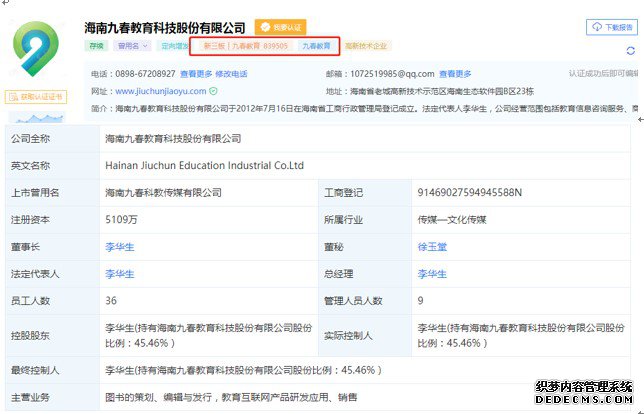Select the 简介 company introduction text
Viewport: 644px width, 414px height.
(x=377, y=109)
